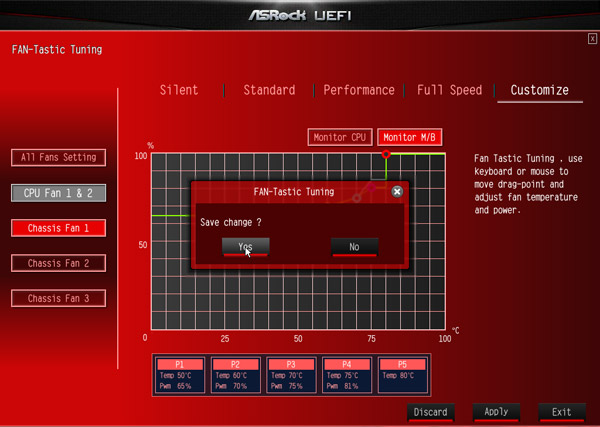This screenshot has width=600, height=427.
Task: Toggle Monitor M/B temperature source
Action: 409,137
